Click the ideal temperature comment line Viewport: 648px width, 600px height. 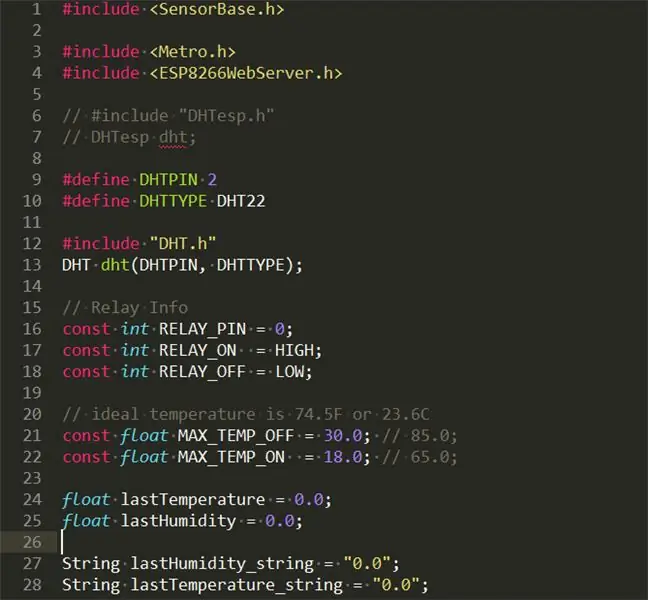click(x=246, y=414)
